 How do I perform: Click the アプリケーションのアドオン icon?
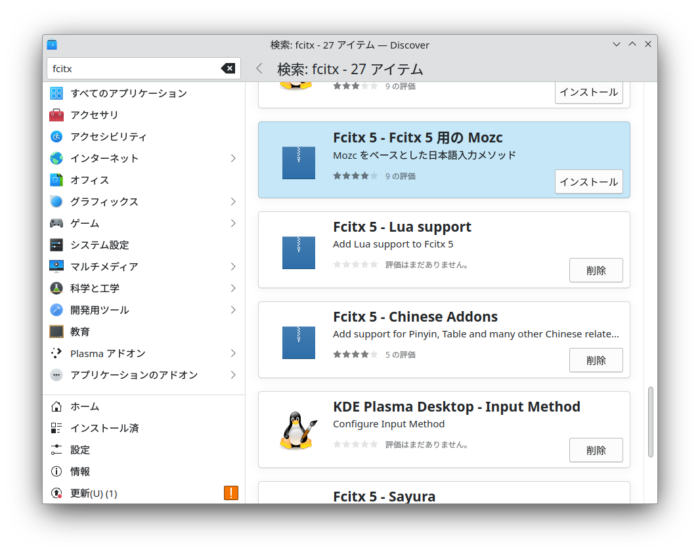[x=56, y=375]
